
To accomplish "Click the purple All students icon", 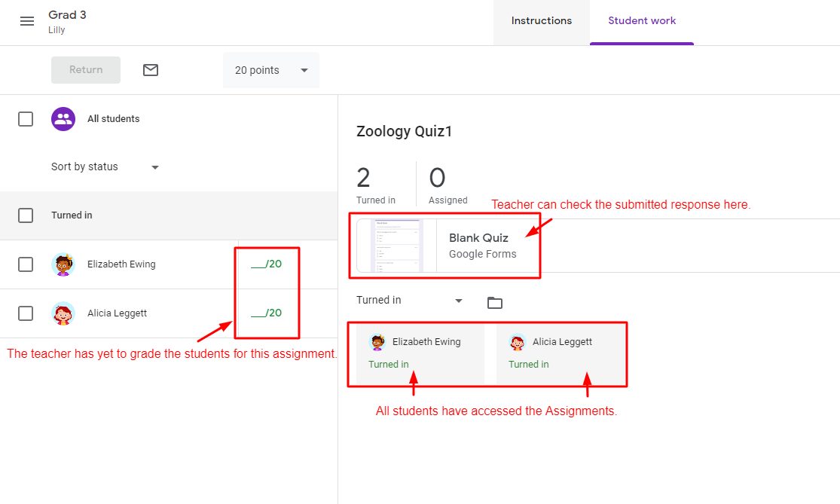I will tap(63, 118).
